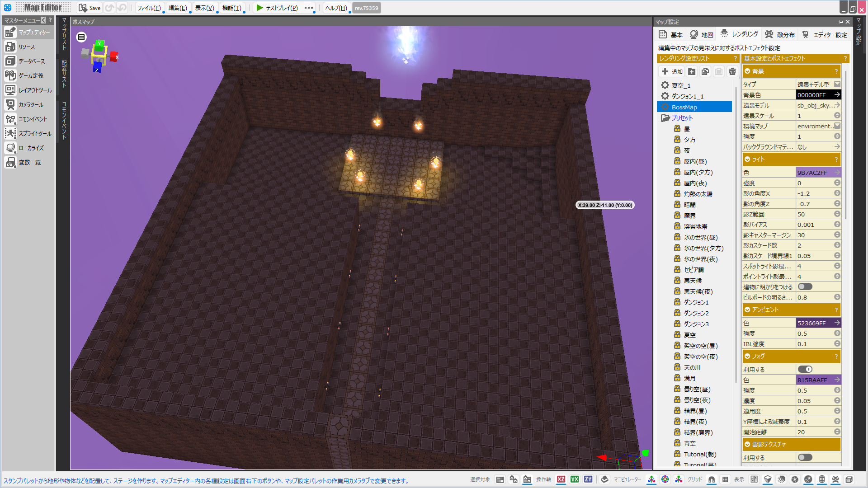This screenshot has height=488, width=868.
Task: Open the ファイル(F) menu
Action: 149,8
